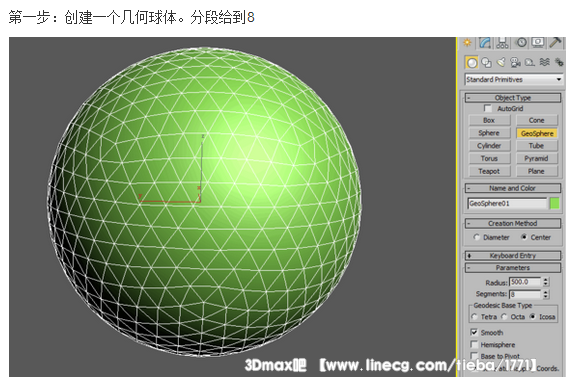Enable the AutoGrid checkbox

click(x=488, y=108)
